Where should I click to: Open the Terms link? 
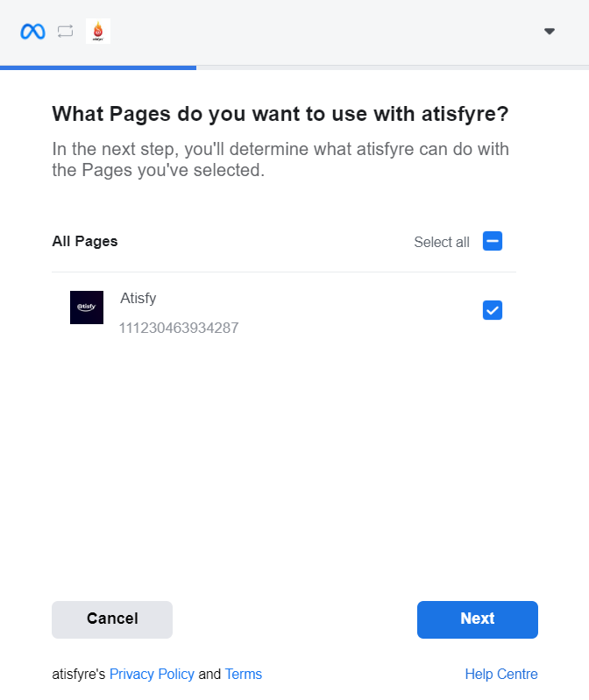(244, 674)
